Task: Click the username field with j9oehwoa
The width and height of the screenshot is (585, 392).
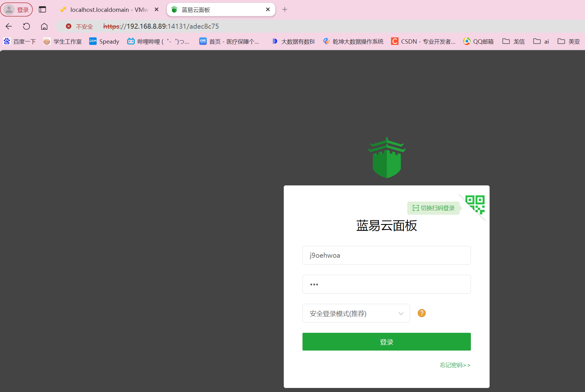Action: tap(387, 255)
